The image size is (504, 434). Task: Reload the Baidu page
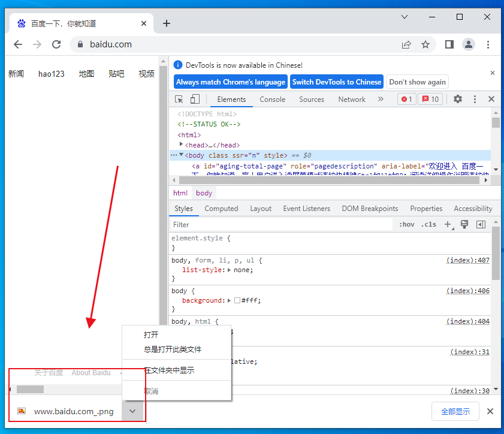(56, 44)
